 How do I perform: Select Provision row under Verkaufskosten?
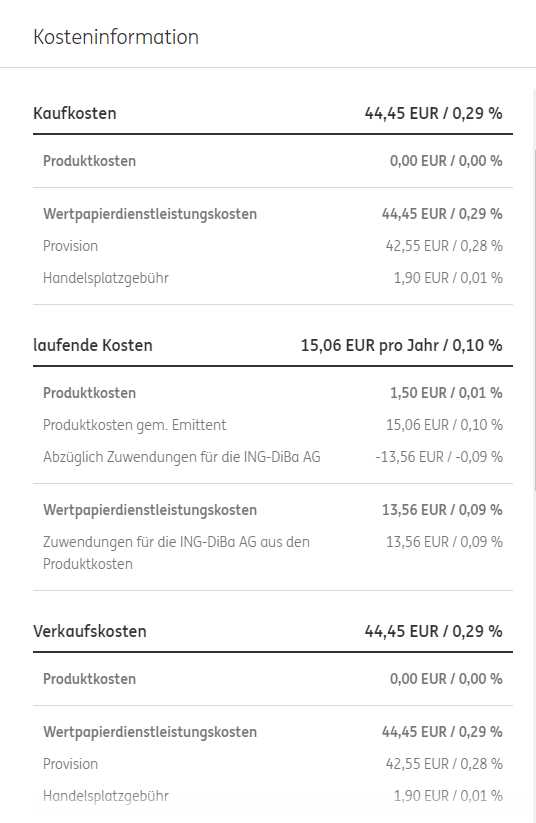point(272,764)
